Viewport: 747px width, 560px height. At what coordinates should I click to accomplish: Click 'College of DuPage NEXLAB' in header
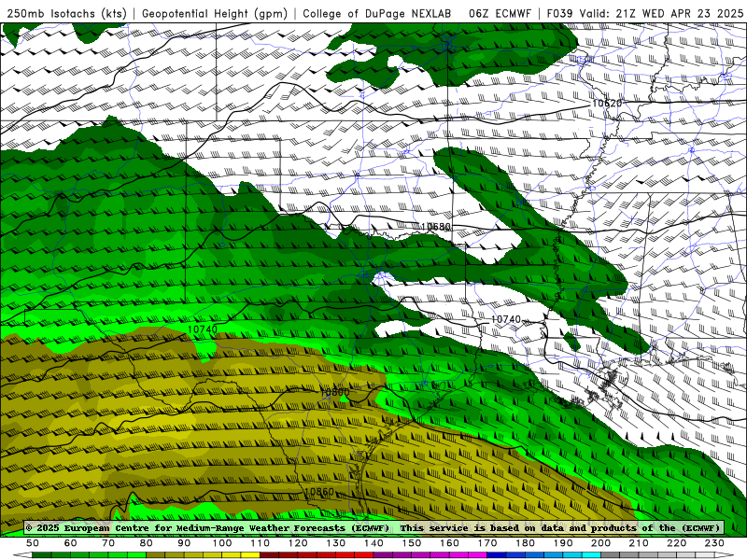click(x=377, y=13)
